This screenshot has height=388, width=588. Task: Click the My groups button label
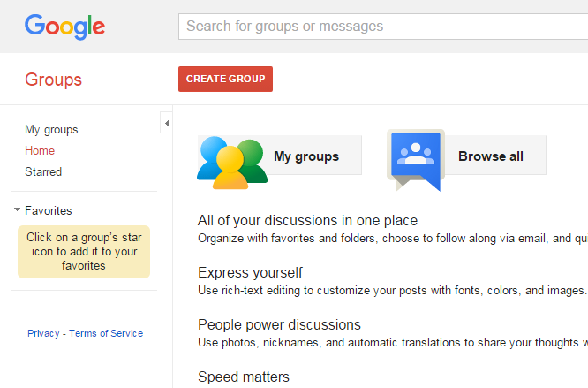tap(306, 156)
